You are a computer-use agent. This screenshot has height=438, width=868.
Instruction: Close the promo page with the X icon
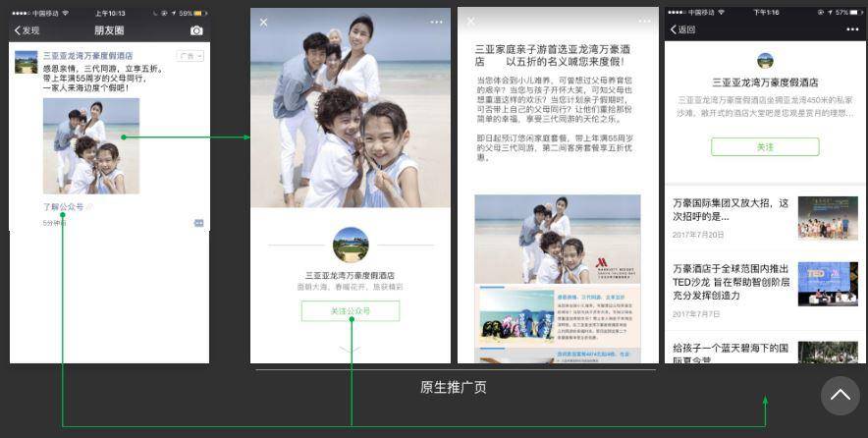263,23
